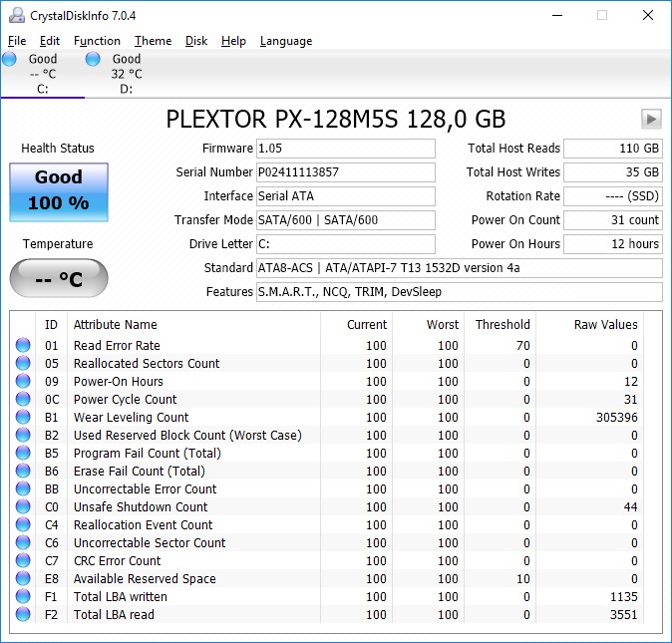Click the CrystalDiskInfo app icon in title bar

tap(15, 15)
